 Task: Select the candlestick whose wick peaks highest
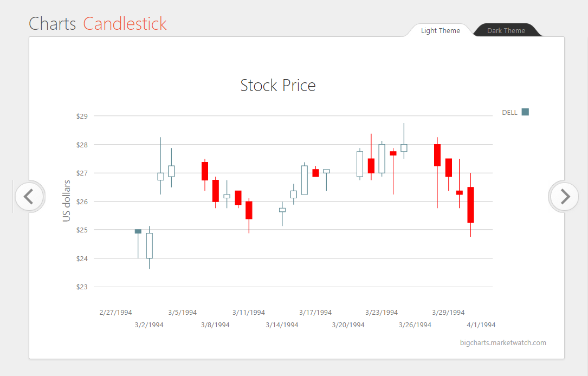point(404,147)
